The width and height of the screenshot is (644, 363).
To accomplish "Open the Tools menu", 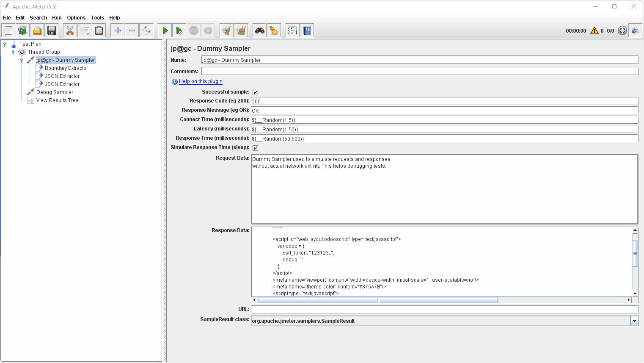I will coord(98,18).
